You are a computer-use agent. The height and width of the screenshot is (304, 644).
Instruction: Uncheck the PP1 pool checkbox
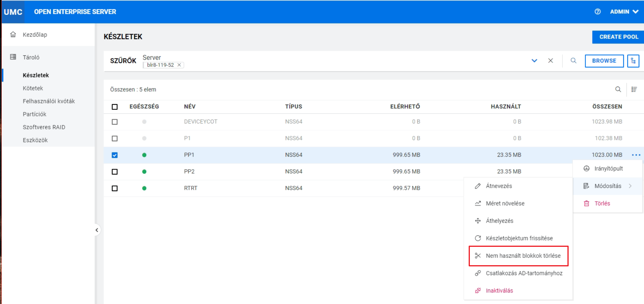[x=115, y=155]
